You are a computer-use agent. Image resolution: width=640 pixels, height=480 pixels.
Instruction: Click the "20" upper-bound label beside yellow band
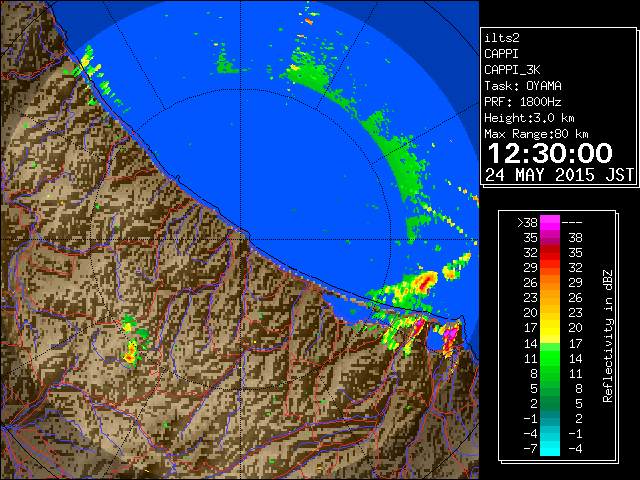[x=575, y=328]
